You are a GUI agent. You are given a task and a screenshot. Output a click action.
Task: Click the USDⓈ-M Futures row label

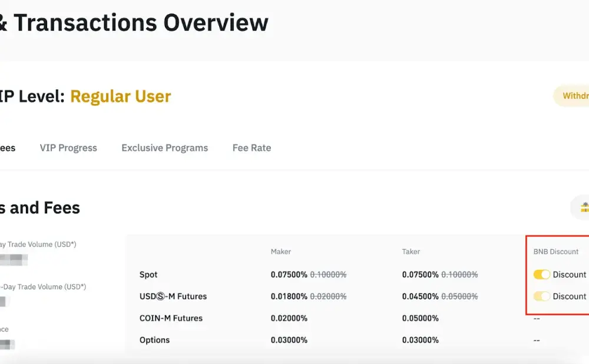pos(173,296)
